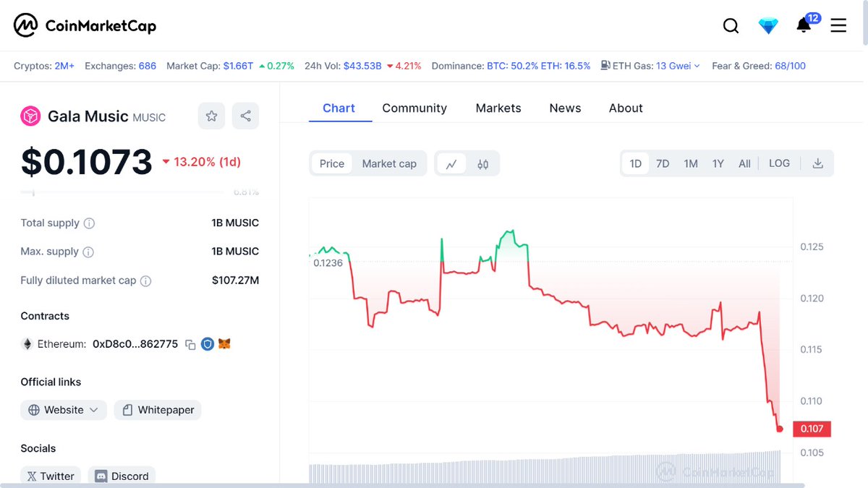Add Gala Music to watchlist star

[211, 116]
